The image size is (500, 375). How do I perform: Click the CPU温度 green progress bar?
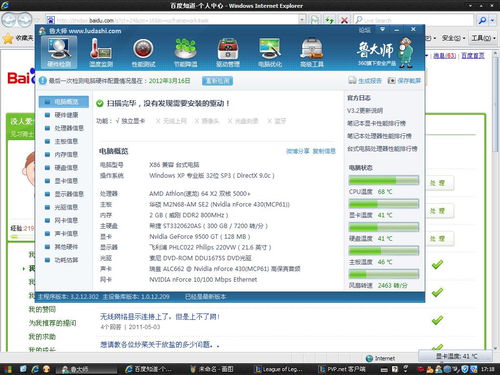(x=384, y=181)
